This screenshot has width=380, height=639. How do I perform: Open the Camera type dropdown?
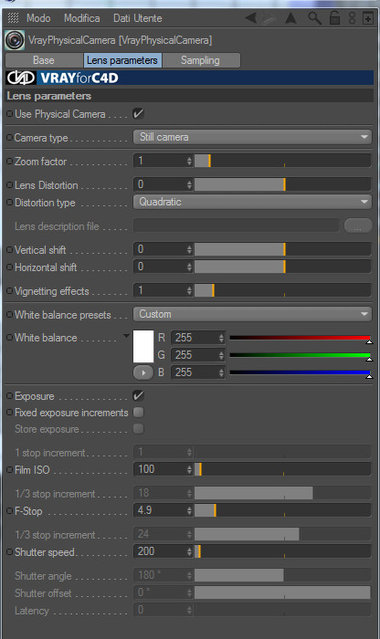252,137
